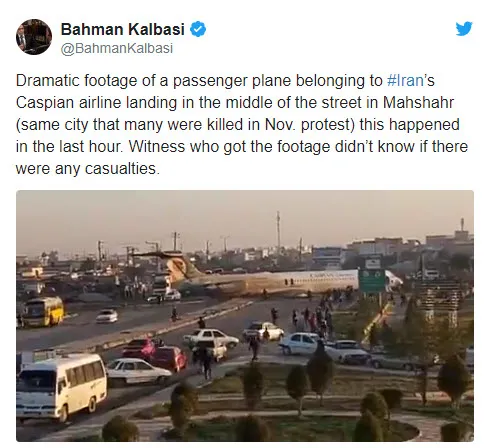Viewport: 485px width, 448px height.
Task: Click the green road sign in photo
Action: coord(372,281)
